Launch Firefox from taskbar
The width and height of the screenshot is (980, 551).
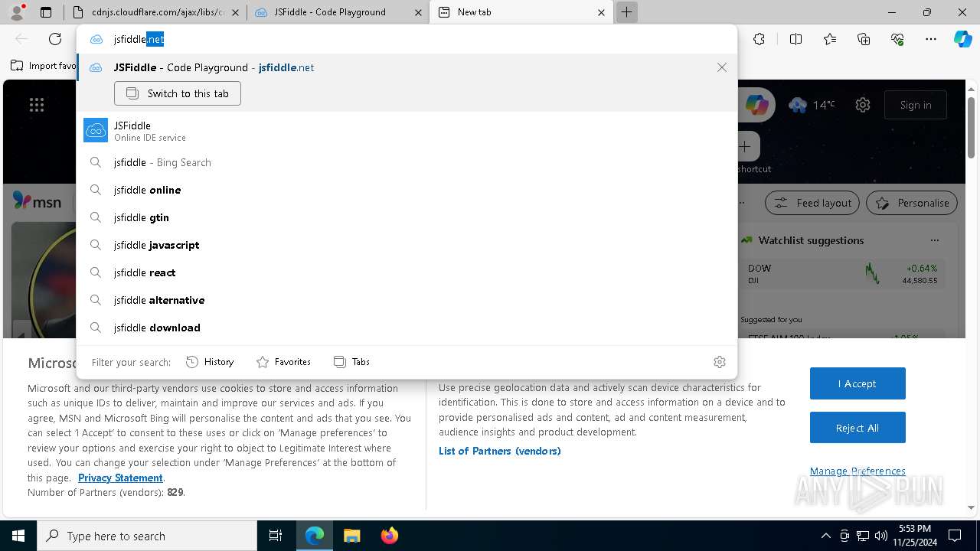(389, 536)
